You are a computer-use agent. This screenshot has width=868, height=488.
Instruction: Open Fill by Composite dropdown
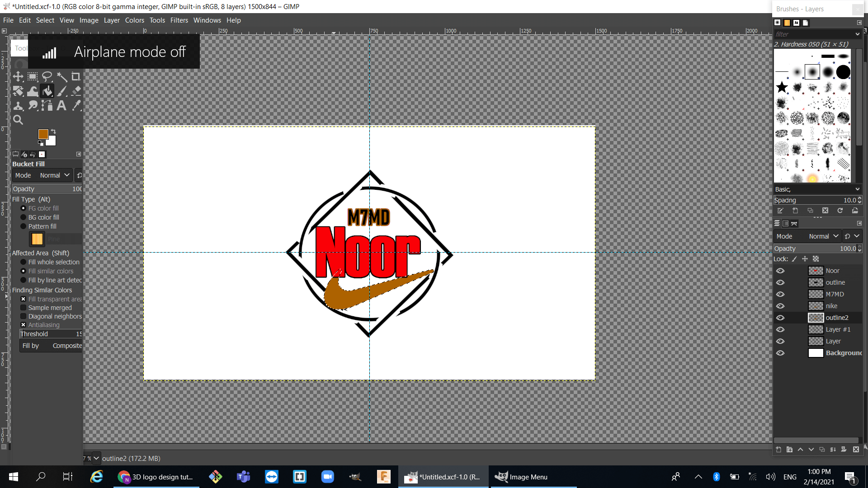coord(52,346)
